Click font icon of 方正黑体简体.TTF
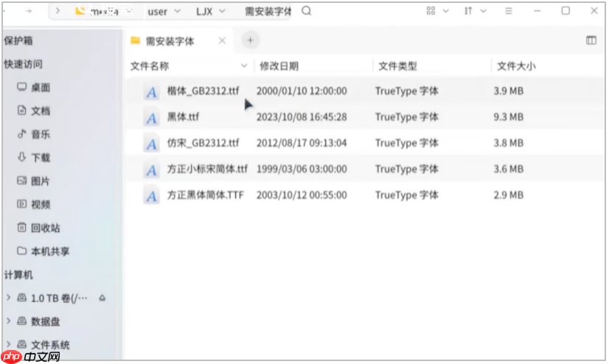 (x=151, y=196)
